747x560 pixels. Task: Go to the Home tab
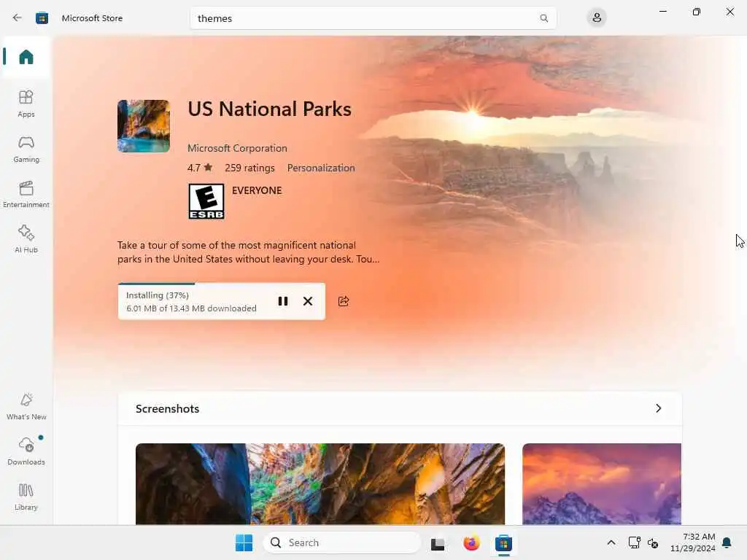click(26, 57)
